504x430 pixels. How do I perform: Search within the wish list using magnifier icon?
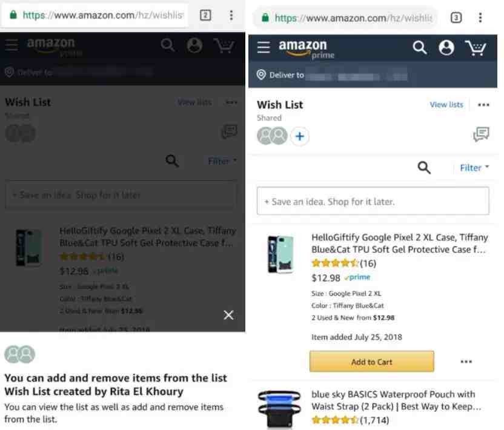click(x=424, y=167)
